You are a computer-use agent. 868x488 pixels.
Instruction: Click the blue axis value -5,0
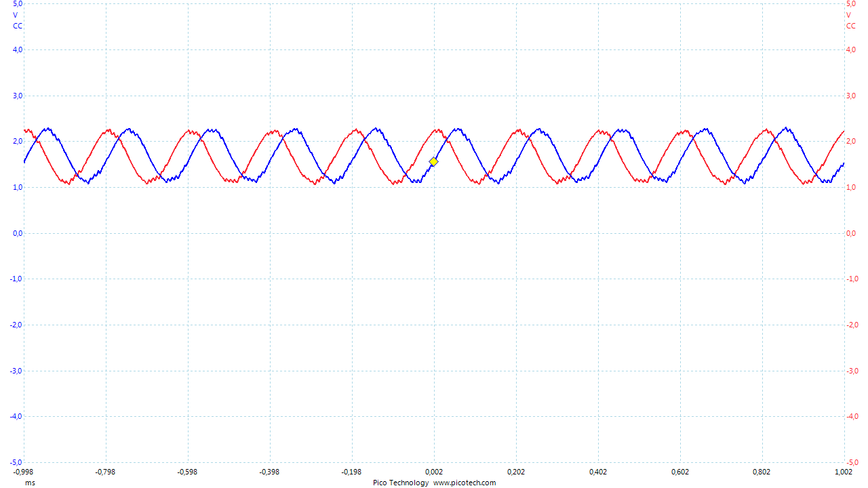tap(16, 462)
